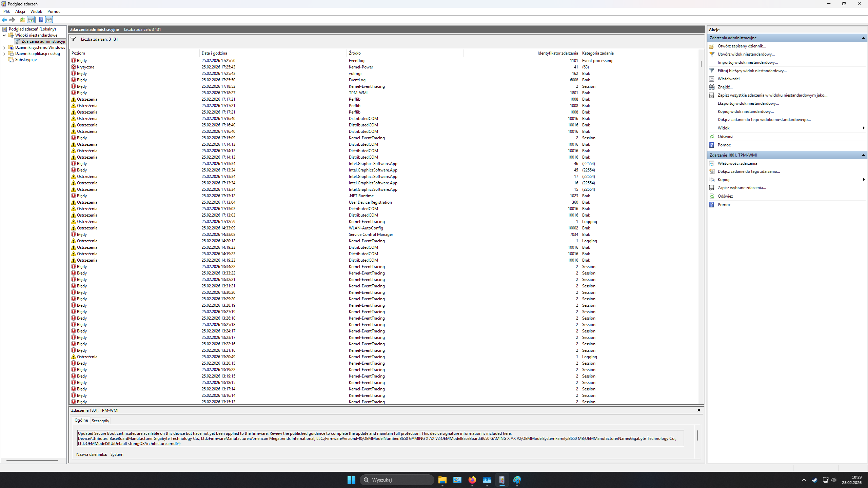This screenshot has width=868, height=488.
Task: Click the funnel icon for Filtruj bieżący widok
Action: [x=712, y=71]
